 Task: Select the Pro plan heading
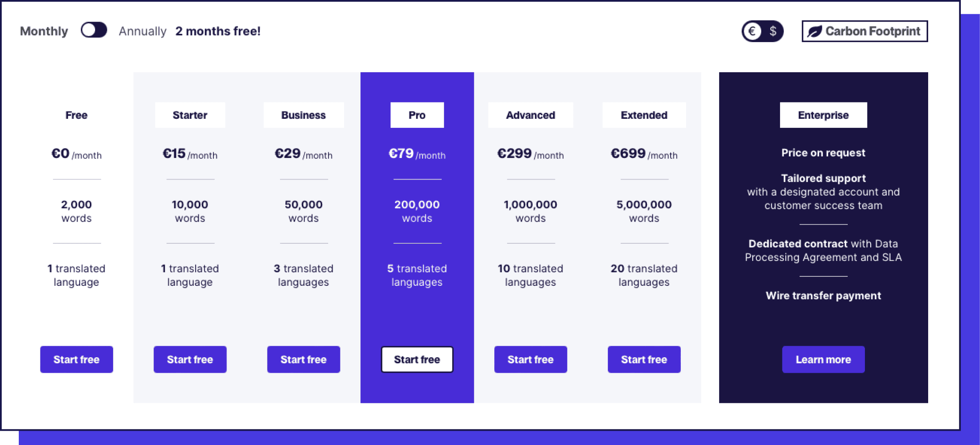417,115
